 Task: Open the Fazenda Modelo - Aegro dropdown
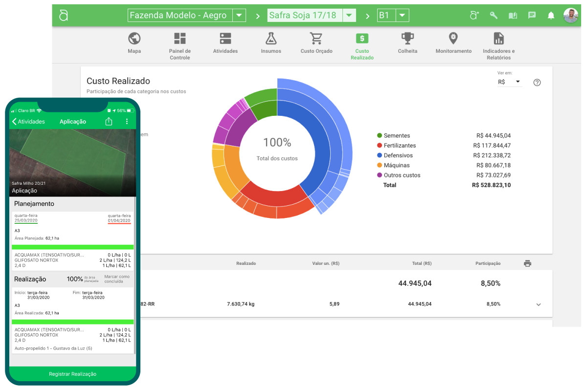238,16
